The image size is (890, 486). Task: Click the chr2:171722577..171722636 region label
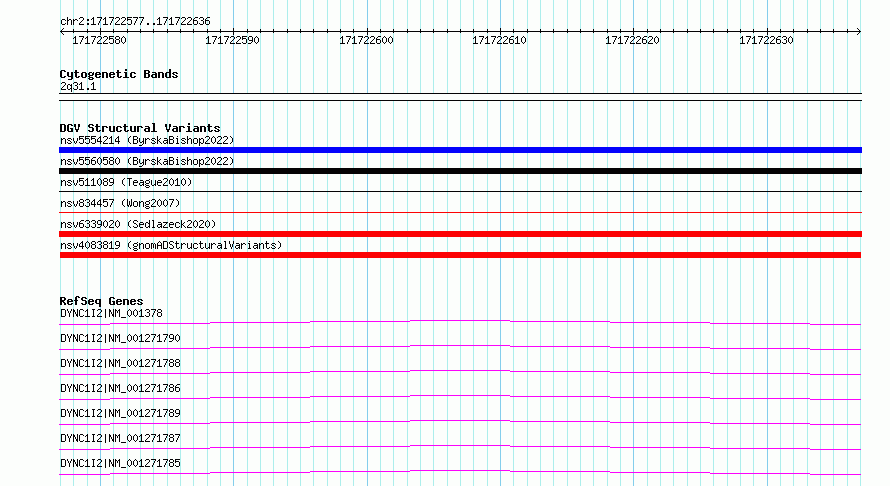[135, 22]
